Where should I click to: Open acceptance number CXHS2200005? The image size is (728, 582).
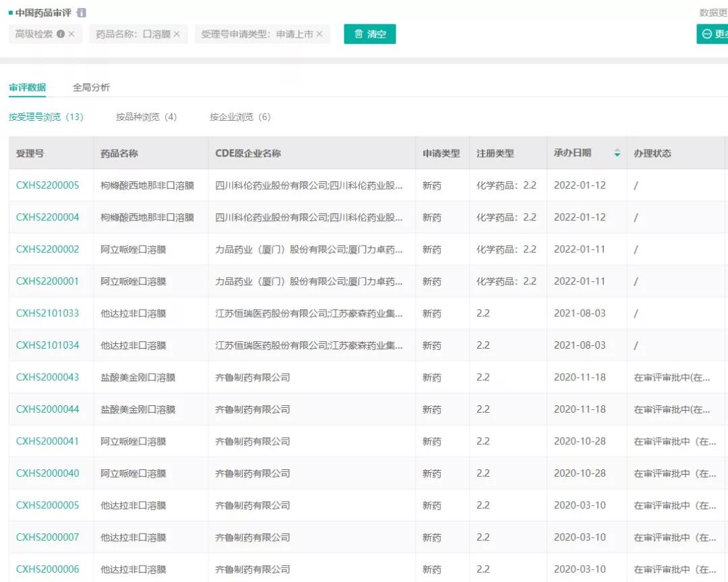pos(47,185)
